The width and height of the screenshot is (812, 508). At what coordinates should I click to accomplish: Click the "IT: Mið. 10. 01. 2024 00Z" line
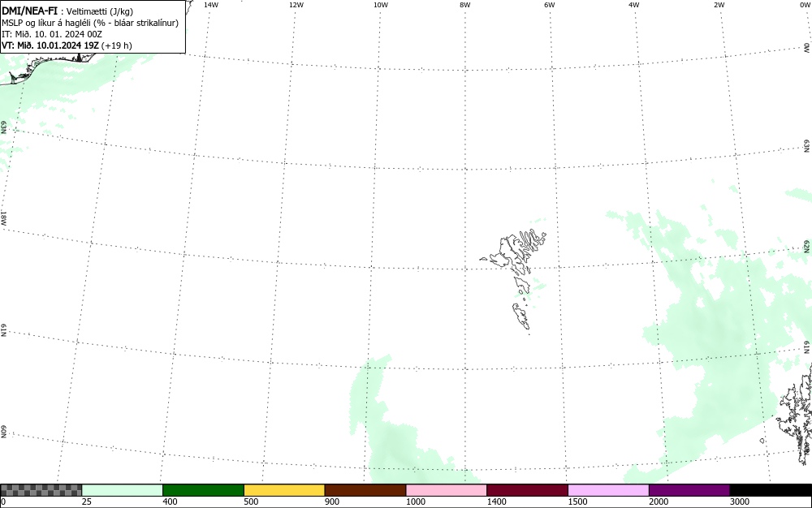pyautogui.click(x=52, y=34)
